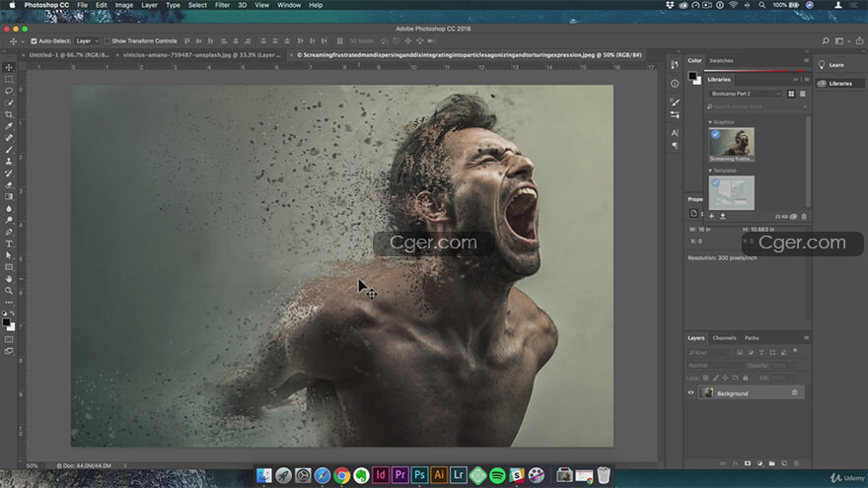Open the Filter menu
Screen dimensions: 868x488
[x=222, y=5]
